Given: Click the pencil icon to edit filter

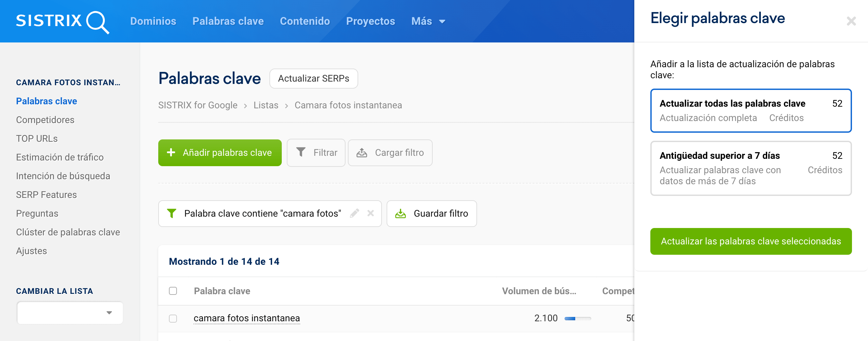Looking at the screenshot, I should pos(354,213).
